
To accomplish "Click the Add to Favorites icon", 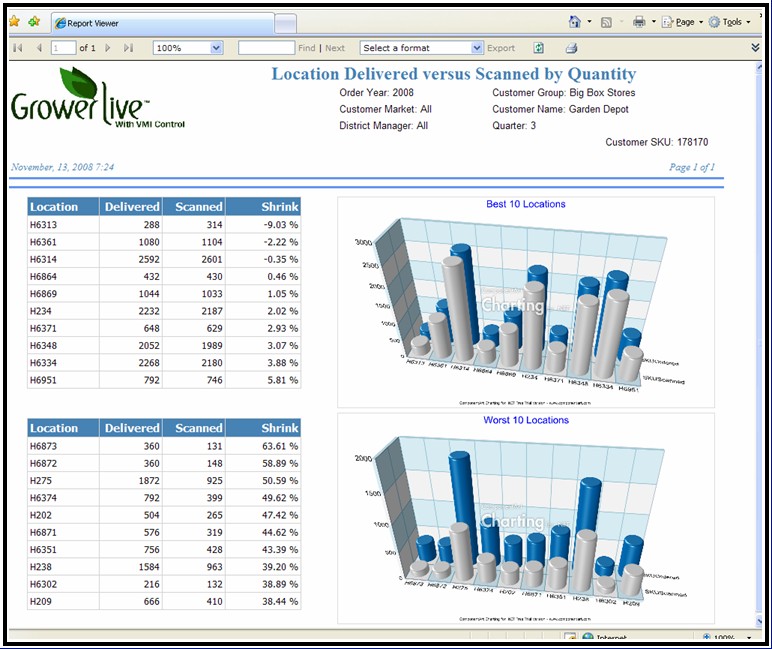I will point(34,21).
